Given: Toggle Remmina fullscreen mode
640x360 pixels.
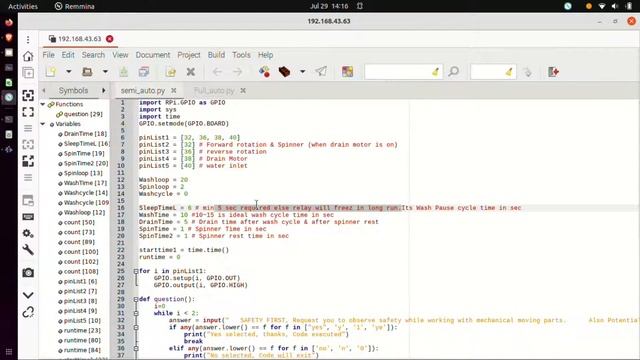Looking at the screenshot, I should pyautogui.click(x=28, y=112).
